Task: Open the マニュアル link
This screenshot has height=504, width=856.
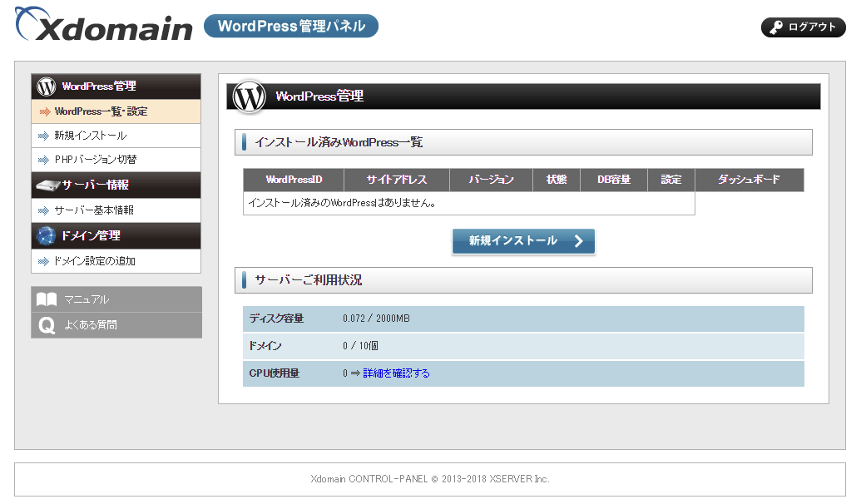Action: [x=87, y=299]
